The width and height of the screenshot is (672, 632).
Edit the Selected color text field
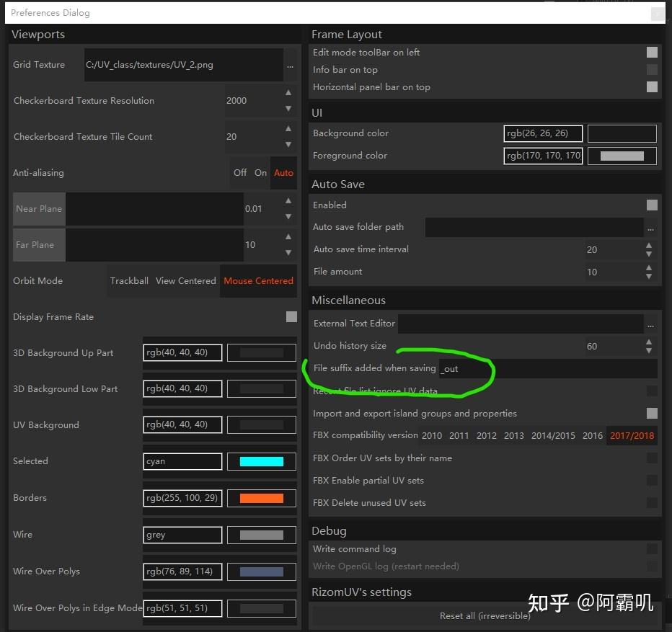coord(182,461)
